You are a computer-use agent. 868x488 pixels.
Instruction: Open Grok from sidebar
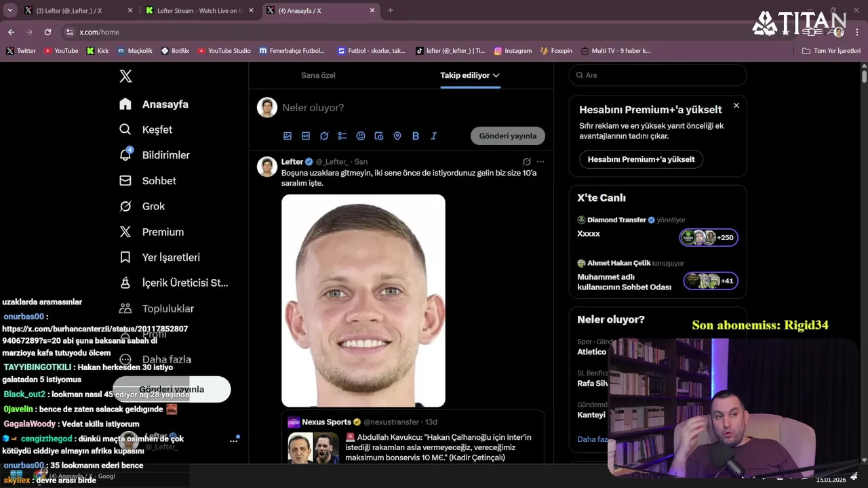(x=142, y=206)
